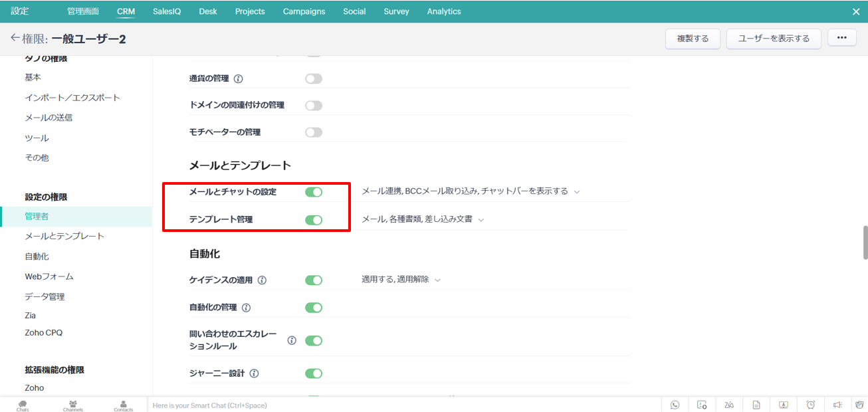
Task: Switch to the Survey tab
Action: pyautogui.click(x=397, y=11)
